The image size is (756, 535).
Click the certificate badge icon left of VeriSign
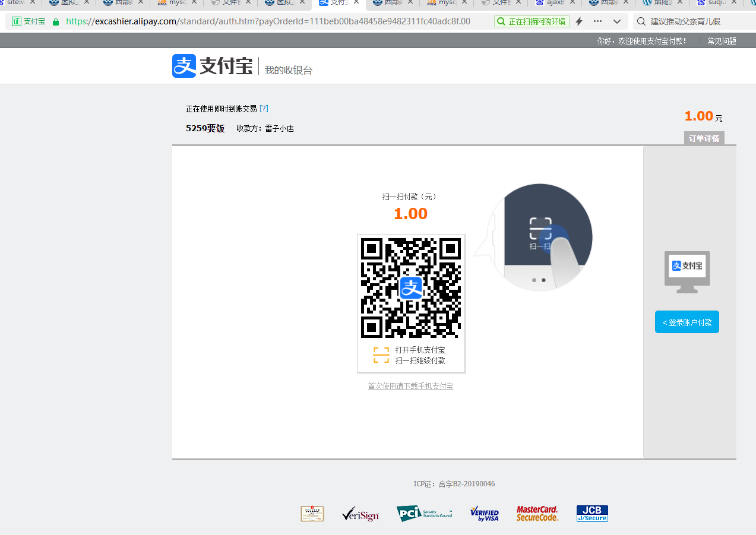pos(312,514)
